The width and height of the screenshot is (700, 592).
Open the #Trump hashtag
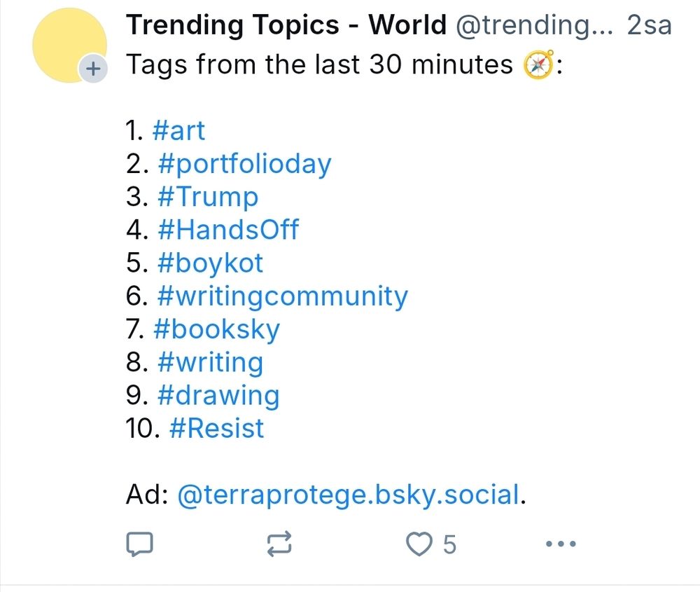tap(208, 197)
